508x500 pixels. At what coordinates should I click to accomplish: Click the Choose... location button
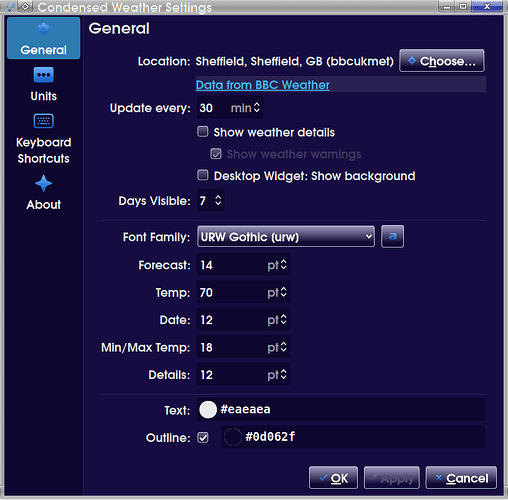442,61
